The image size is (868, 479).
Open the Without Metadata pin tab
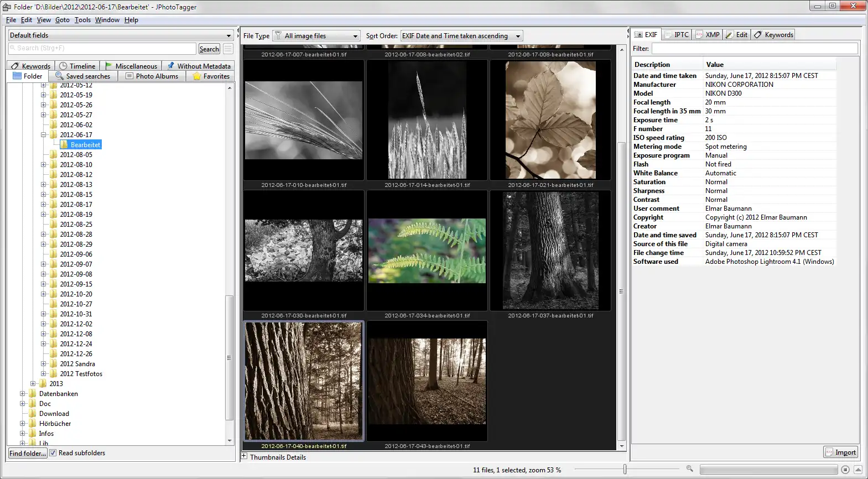[x=199, y=66]
